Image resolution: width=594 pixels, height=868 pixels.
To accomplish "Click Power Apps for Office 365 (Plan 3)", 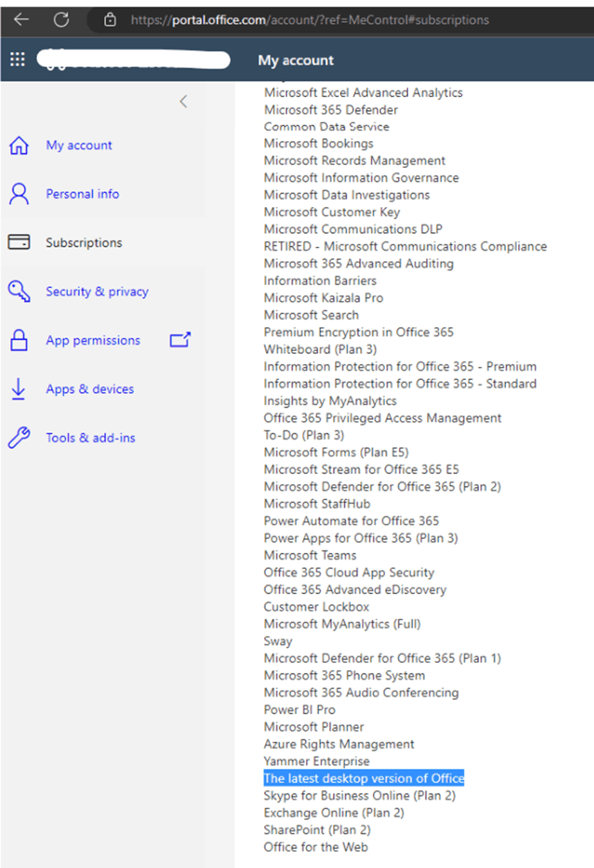I will [361, 538].
